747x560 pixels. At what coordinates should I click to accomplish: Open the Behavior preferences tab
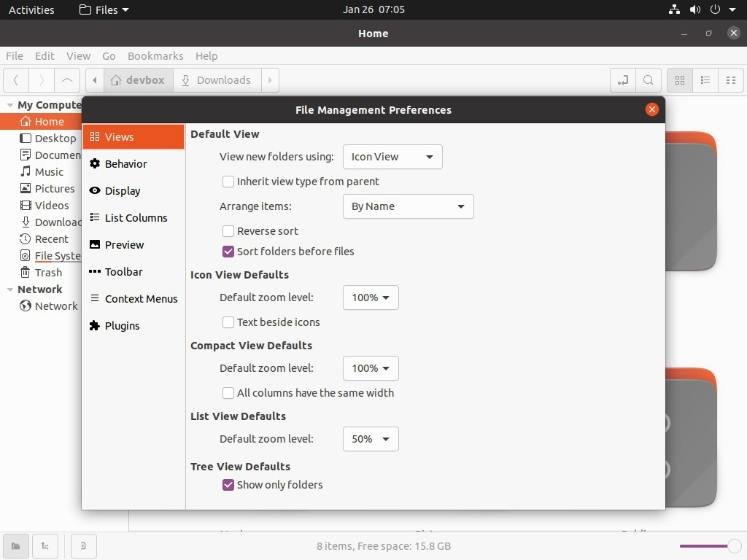pos(125,164)
